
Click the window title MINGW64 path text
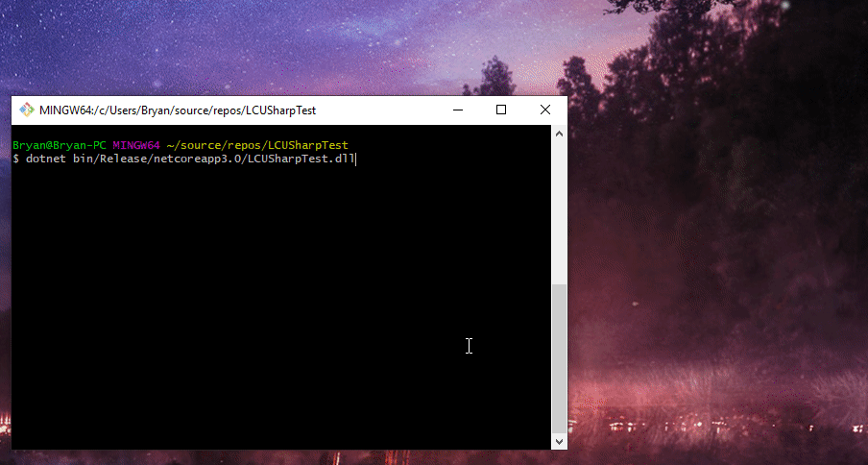pyautogui.click(x=178, y=110)
